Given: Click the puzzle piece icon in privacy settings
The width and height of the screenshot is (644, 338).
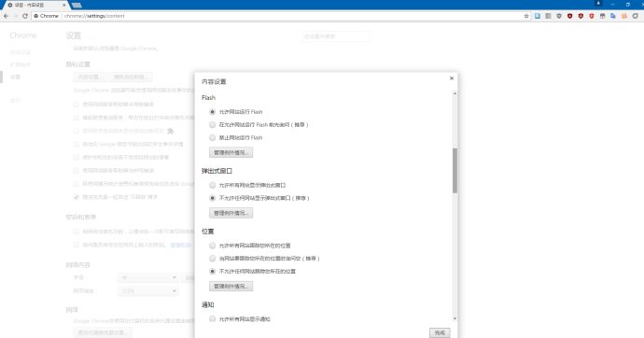Looking at the screenshot, I should pyautogui.click(x=170, y=131).
